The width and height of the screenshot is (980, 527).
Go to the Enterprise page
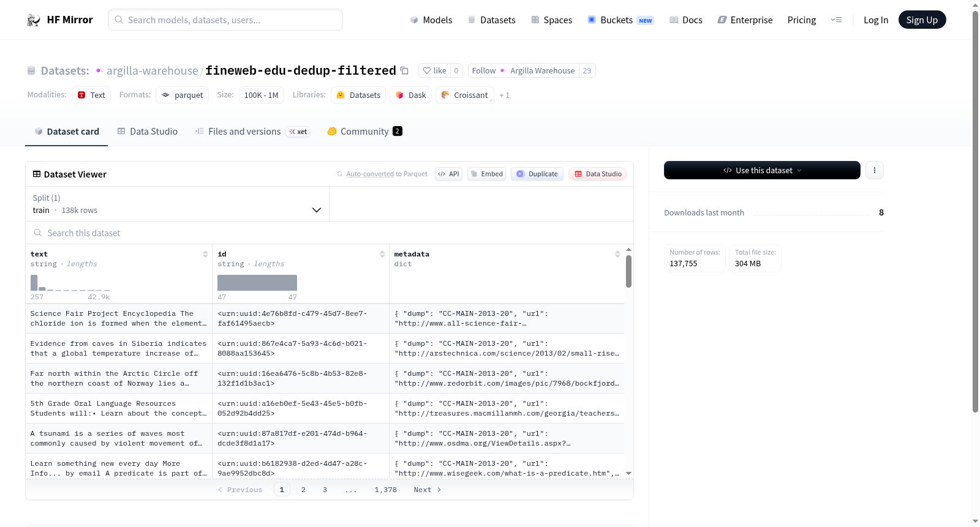click(x=745, y=20)
